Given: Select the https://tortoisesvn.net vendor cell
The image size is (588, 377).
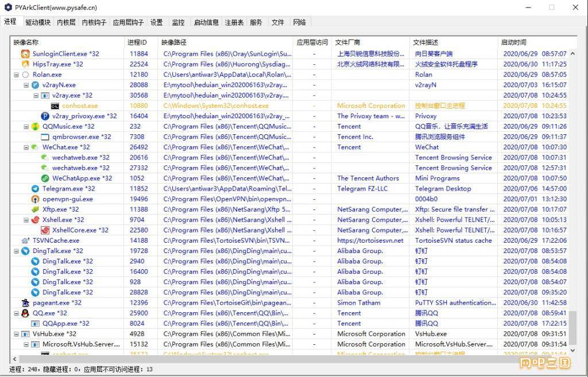Looking at the screenshot, I should [x=370, y=240].
